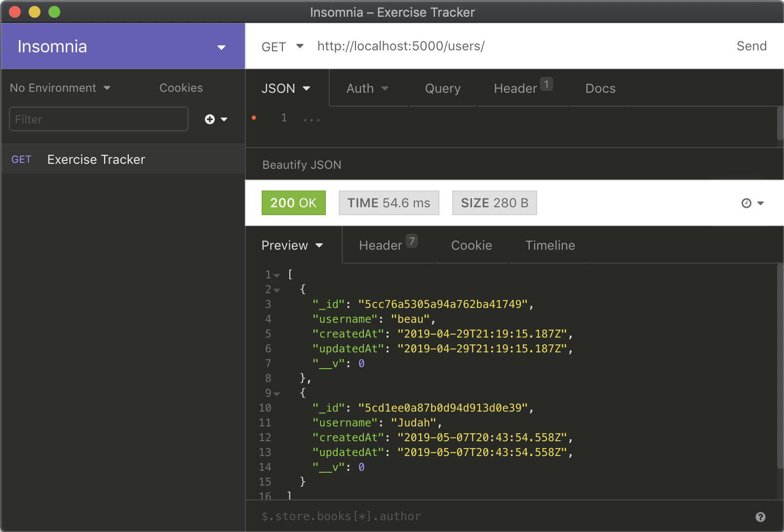
Task: Click the request body editor scrollbar
Action: pyautogui.click(x=780, y=123)
